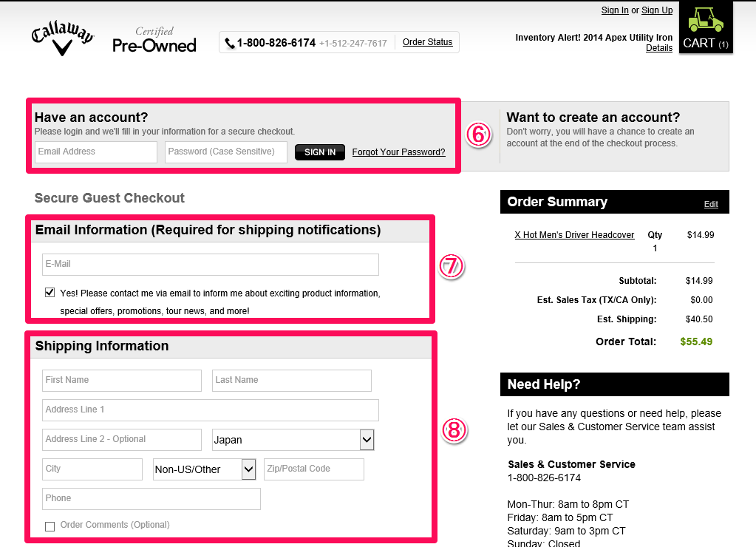The width and height of the screenshot is (756, 547).
Task: Focus the login Email Address field
Action: click(96, 152)
